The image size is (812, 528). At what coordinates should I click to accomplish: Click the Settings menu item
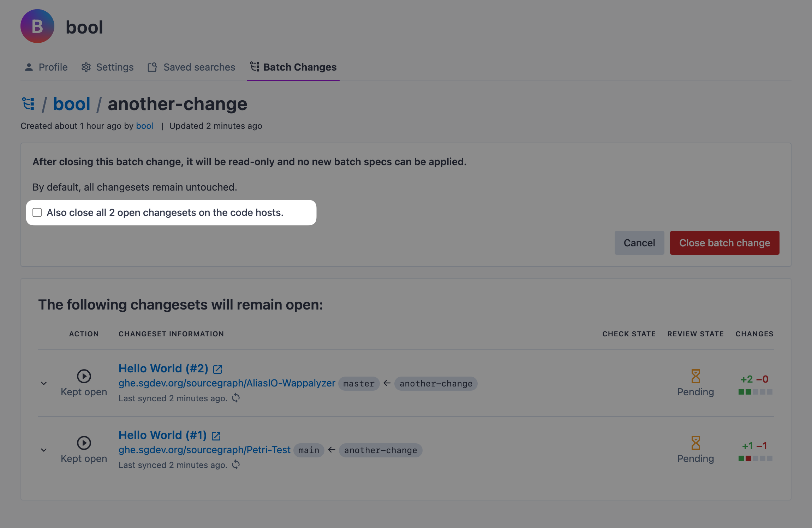[x=115, y=66]
